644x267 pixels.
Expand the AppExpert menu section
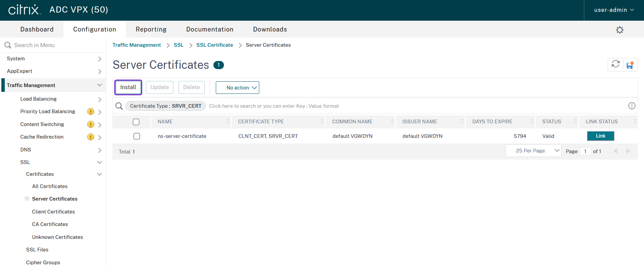tap(100, 71)
